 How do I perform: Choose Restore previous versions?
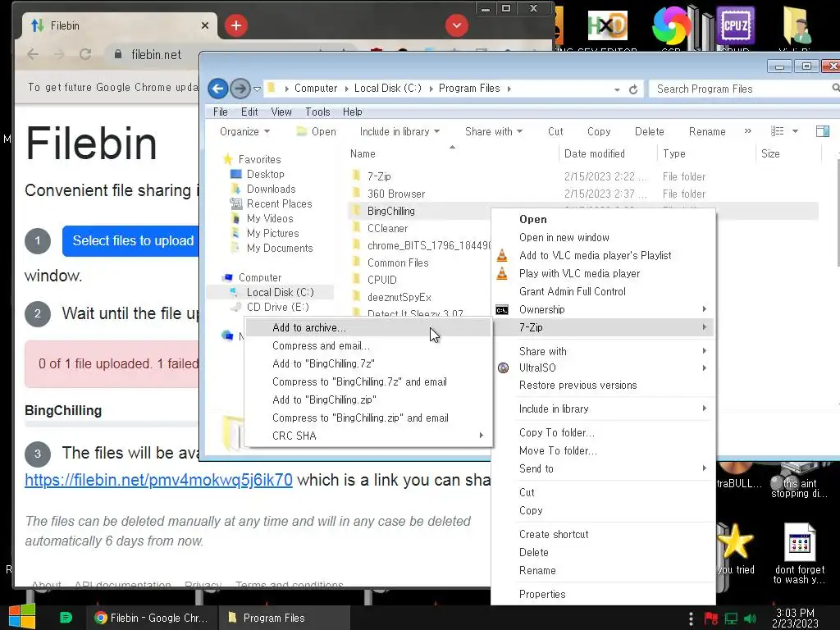[x=605, y=386]
